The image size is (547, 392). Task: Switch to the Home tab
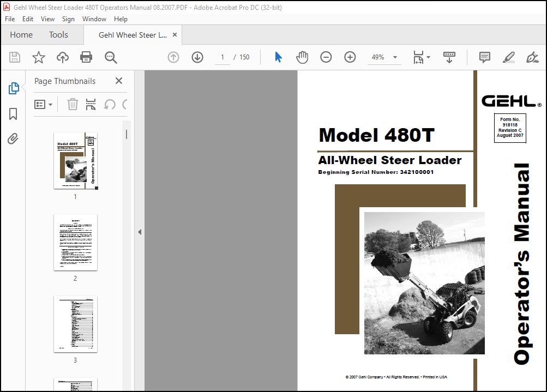click(x=21, y=35)
